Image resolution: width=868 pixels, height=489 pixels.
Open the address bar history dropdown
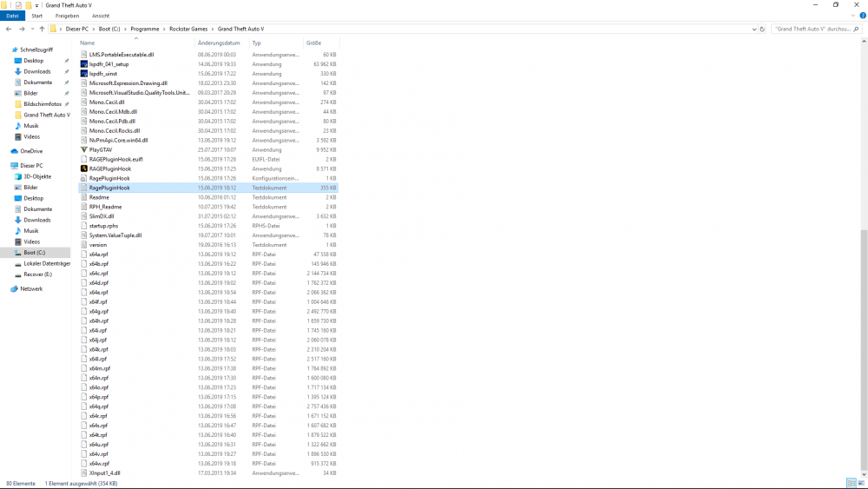(754, 29)
